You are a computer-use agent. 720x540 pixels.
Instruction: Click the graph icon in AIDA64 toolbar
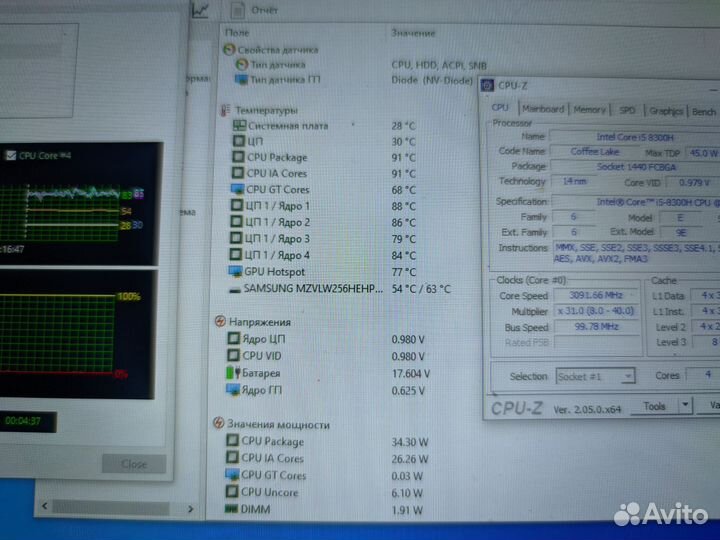coord(200,10)
